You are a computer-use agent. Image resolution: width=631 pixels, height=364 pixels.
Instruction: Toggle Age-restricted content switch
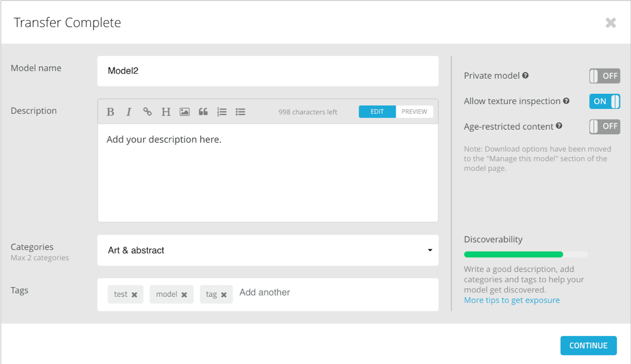pos(604,127)
